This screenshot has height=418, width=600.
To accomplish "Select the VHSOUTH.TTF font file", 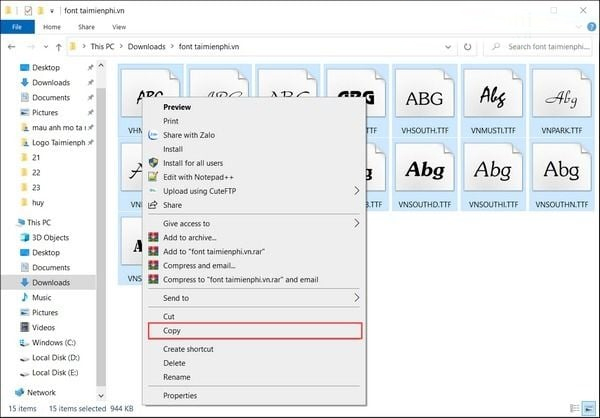I will (x=425, y=101).
